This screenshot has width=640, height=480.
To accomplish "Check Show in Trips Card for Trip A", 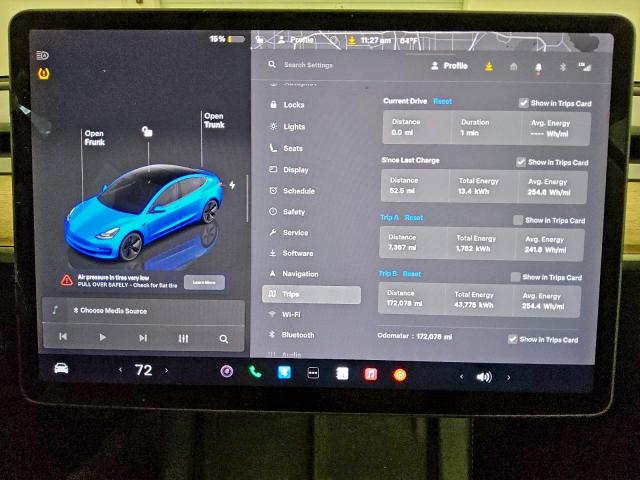I will coord(518,220).
